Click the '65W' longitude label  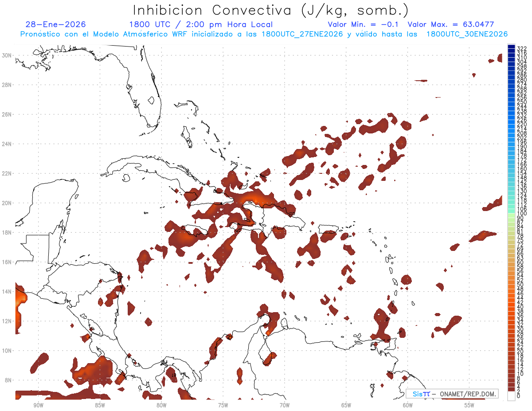[346, 406]
